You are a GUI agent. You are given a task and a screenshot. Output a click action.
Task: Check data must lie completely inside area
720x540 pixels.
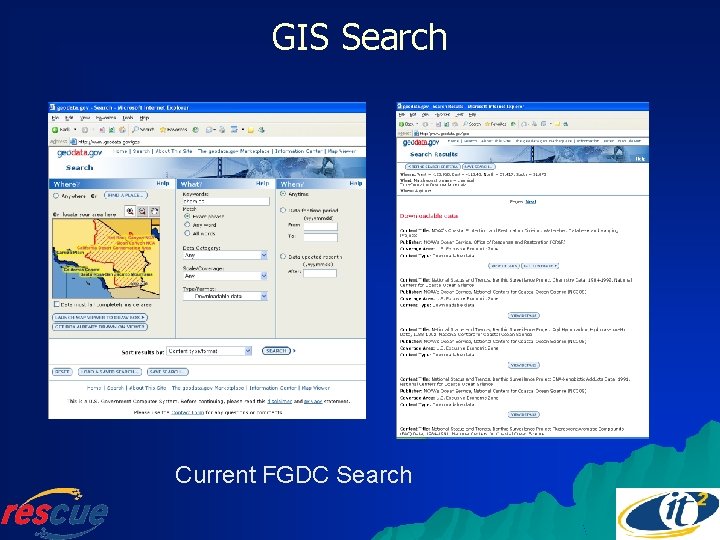click(x=56, y=304)
